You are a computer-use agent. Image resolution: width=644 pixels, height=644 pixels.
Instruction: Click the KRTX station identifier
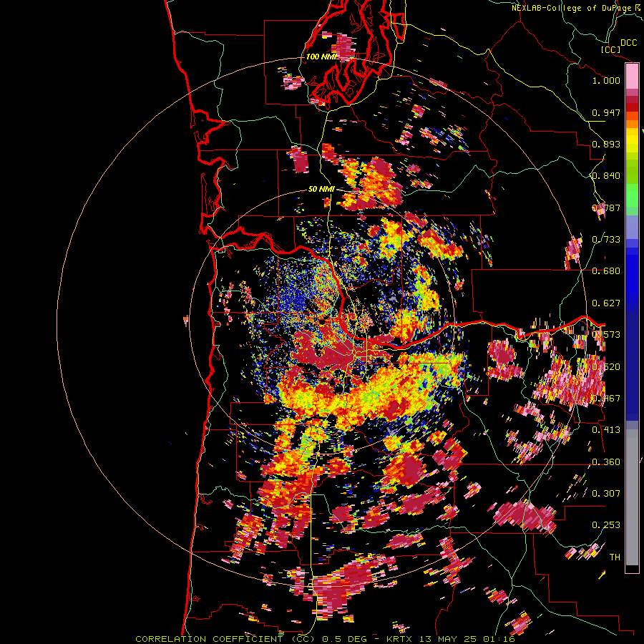[401, 639]
